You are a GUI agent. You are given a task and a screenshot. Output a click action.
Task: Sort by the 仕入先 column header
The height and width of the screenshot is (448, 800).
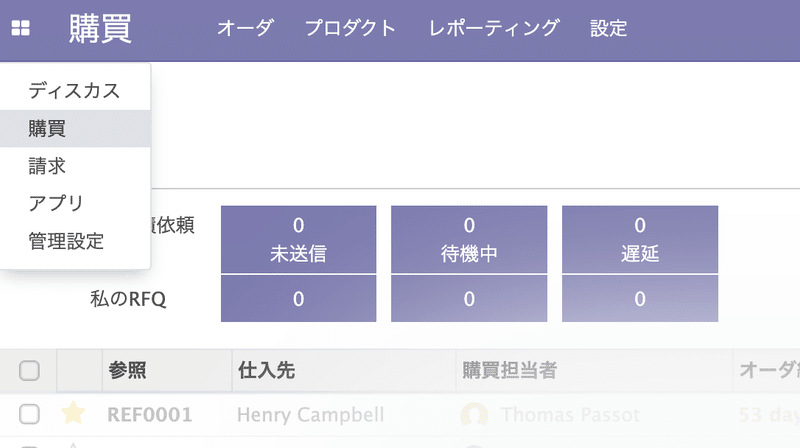(x=266, y=370)
